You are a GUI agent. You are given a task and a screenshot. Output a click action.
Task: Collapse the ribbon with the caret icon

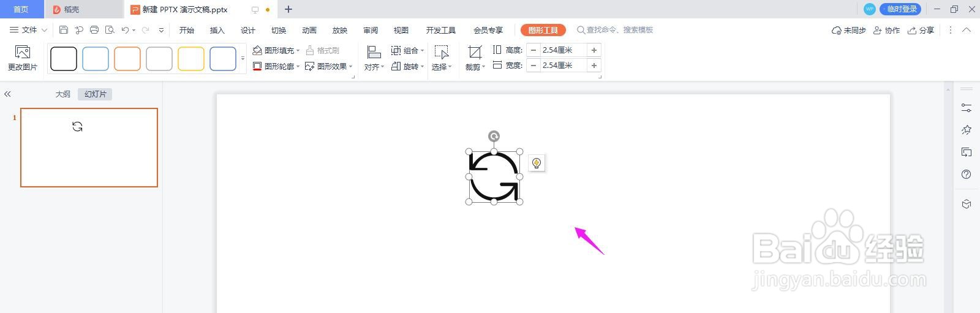coord(967,30)
